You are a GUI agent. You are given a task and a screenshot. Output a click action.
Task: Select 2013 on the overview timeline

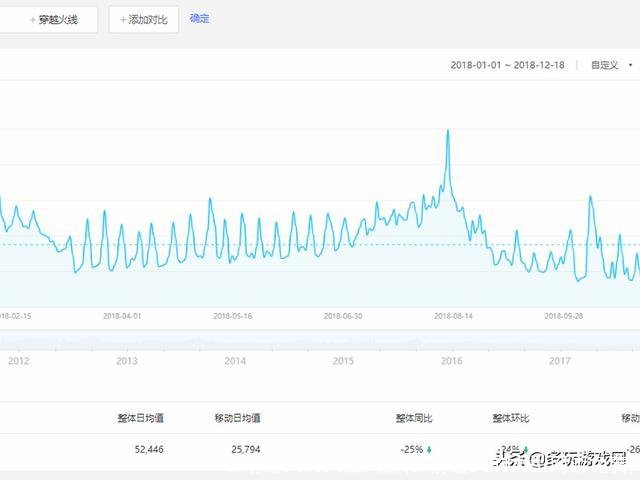pos(127,361)
